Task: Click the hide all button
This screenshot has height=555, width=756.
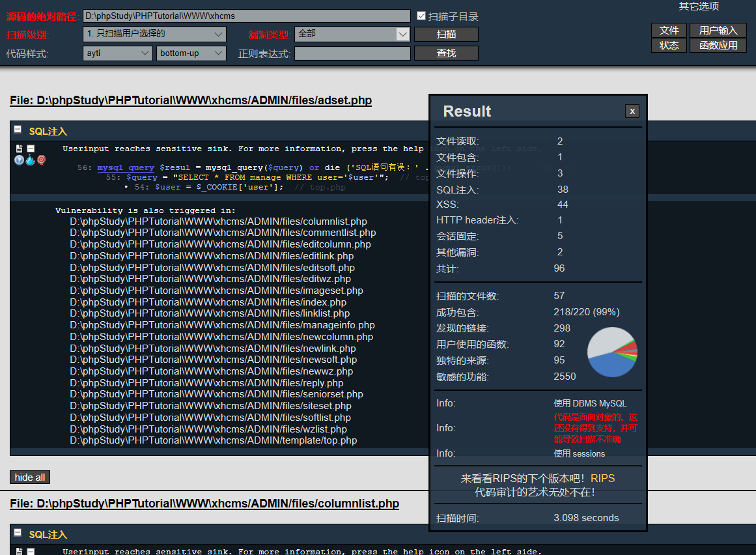Action: tap(30, 477)
